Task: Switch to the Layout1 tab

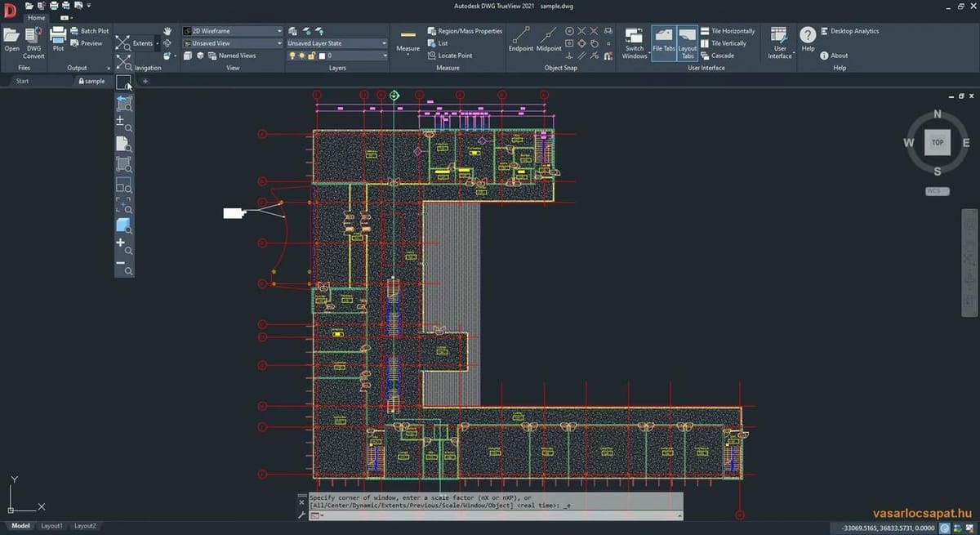Action: 51,526
